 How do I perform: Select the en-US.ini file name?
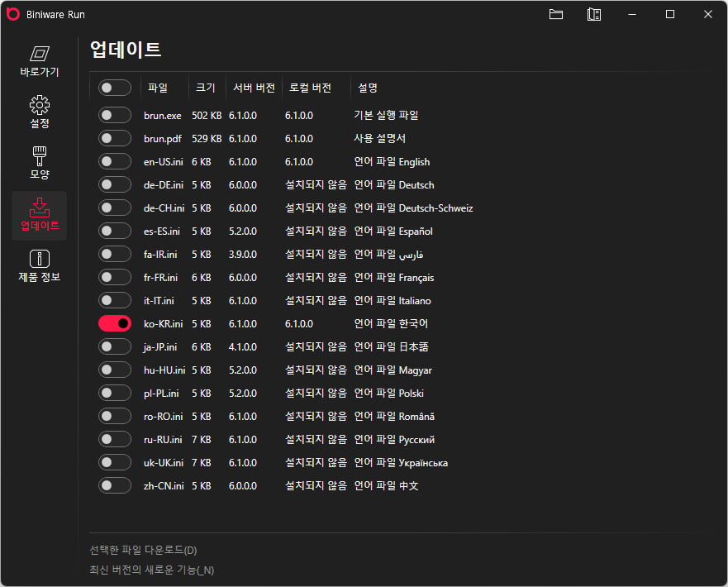point(164,162)
